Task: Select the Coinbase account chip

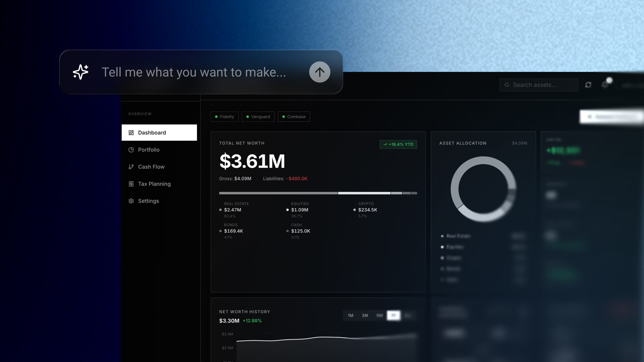Action: (x=294, y=117)
